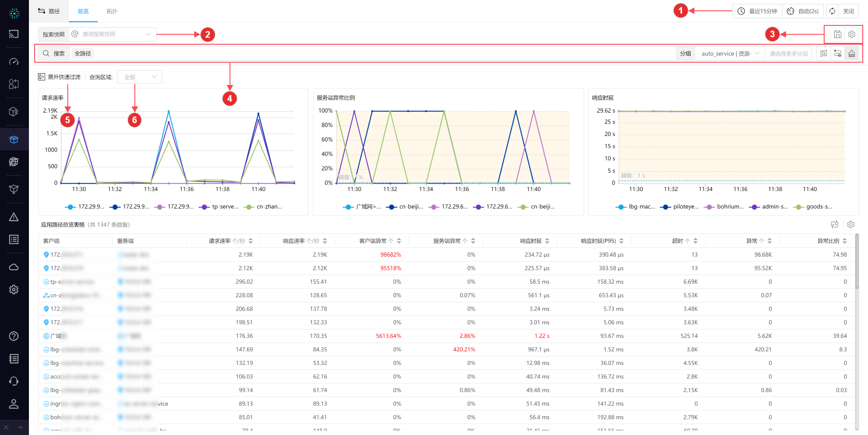
Task: Click cn-beiji... green legend color marker
Action: [x=523, y=207]
